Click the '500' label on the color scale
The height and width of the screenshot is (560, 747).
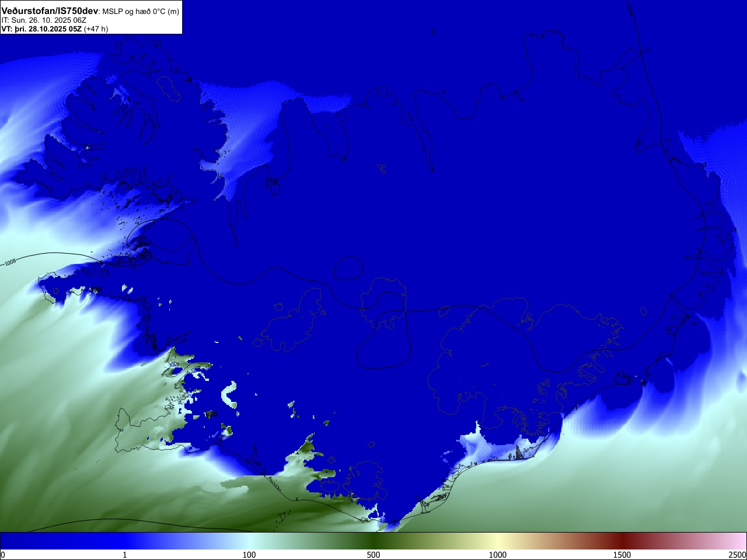point(373,555)
